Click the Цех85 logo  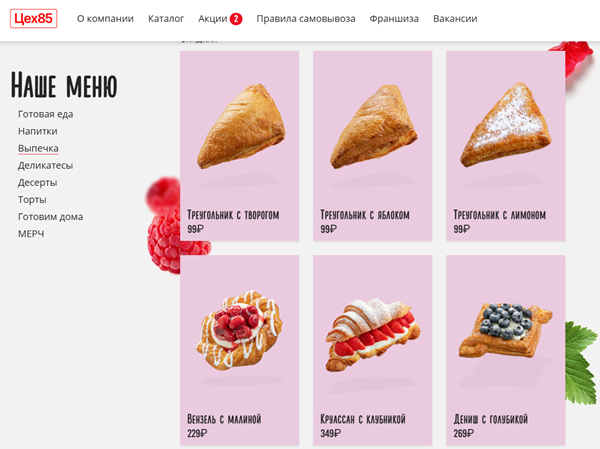(x=34, y=19)
